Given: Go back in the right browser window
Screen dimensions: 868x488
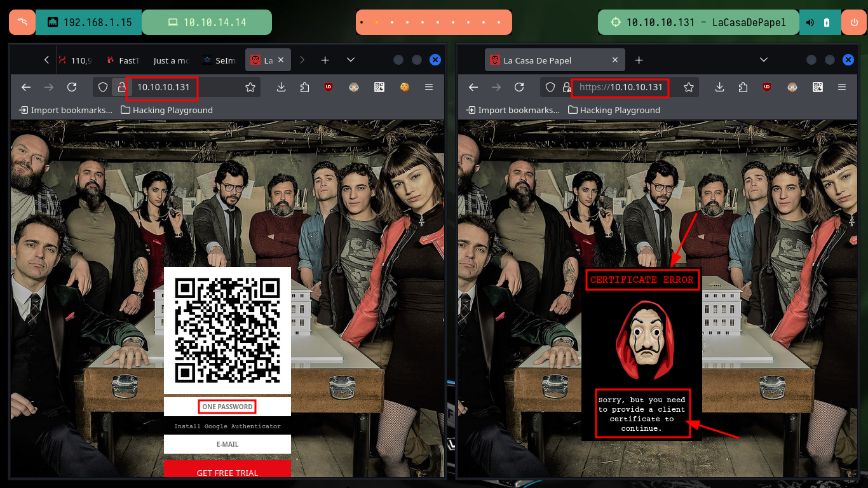Looking at the screenshot, I should pos(473,87).
